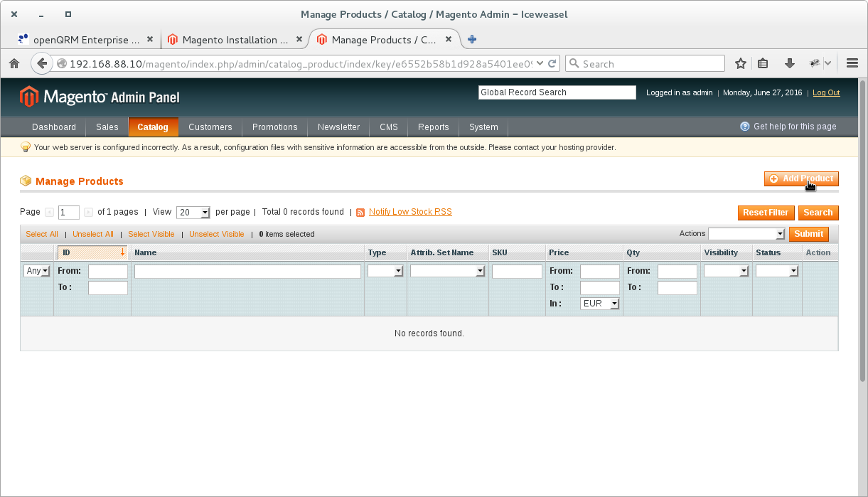Open the Dashboard menu
This screenshot has width=868, height=497.
click(54, 127)
